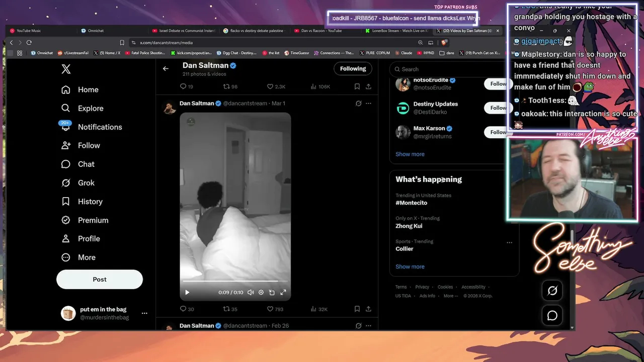644x362 pixels.
Task: Open the Zhong Kui trending topic
Action: point(409,226)
